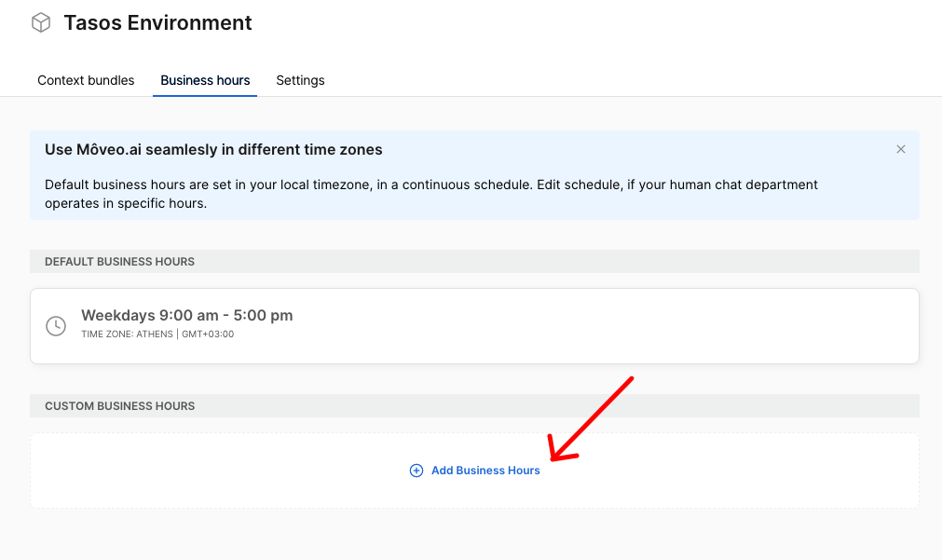942x560 pixels.
Task: Click the plus circle icon for adding hours
Action: coord(416,471)
